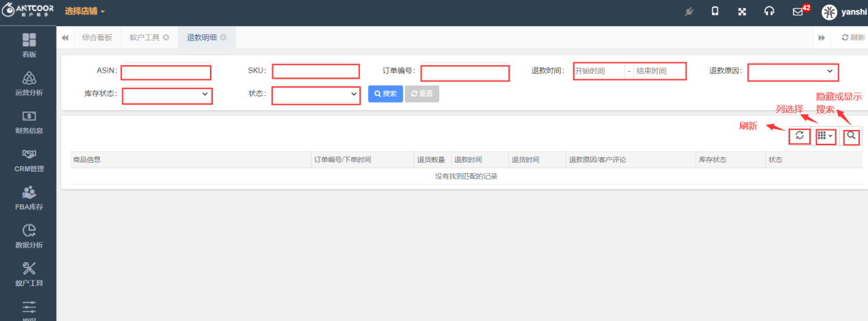Open the 选择店铺 store selector
This screenshot has width=868, height=321.
[85, 12]
